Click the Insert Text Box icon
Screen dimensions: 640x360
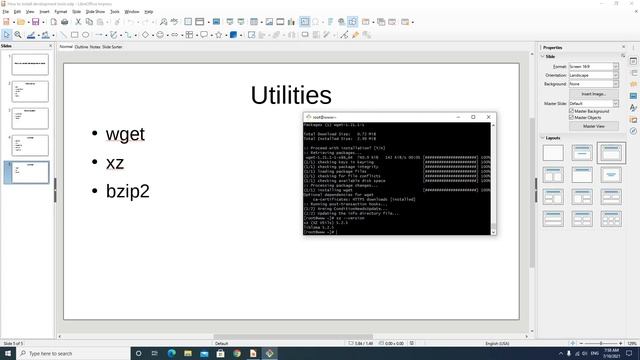[x=304, y=22]
